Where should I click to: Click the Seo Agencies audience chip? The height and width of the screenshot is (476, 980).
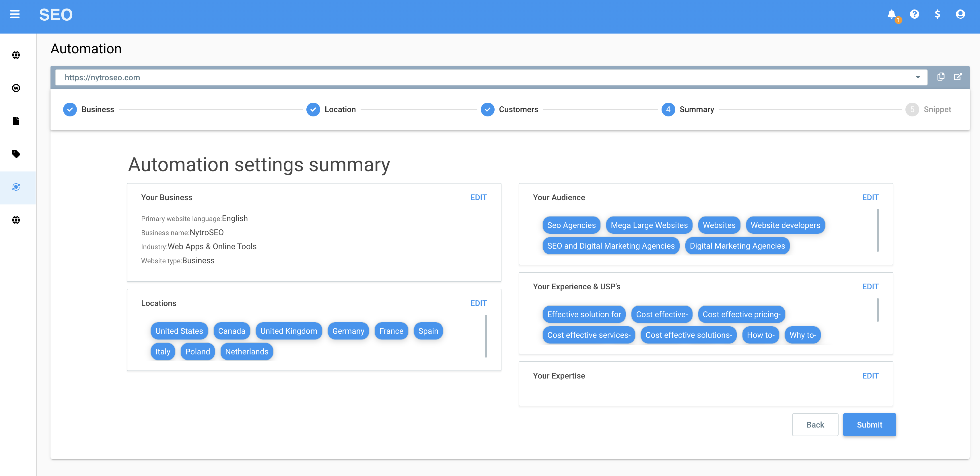click(x=571, y=225)
